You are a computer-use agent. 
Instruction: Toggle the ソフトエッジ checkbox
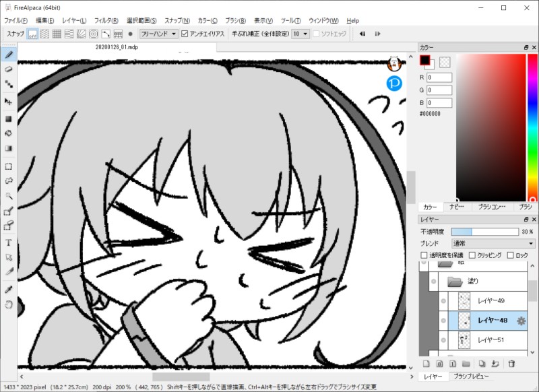coord(316,34)
